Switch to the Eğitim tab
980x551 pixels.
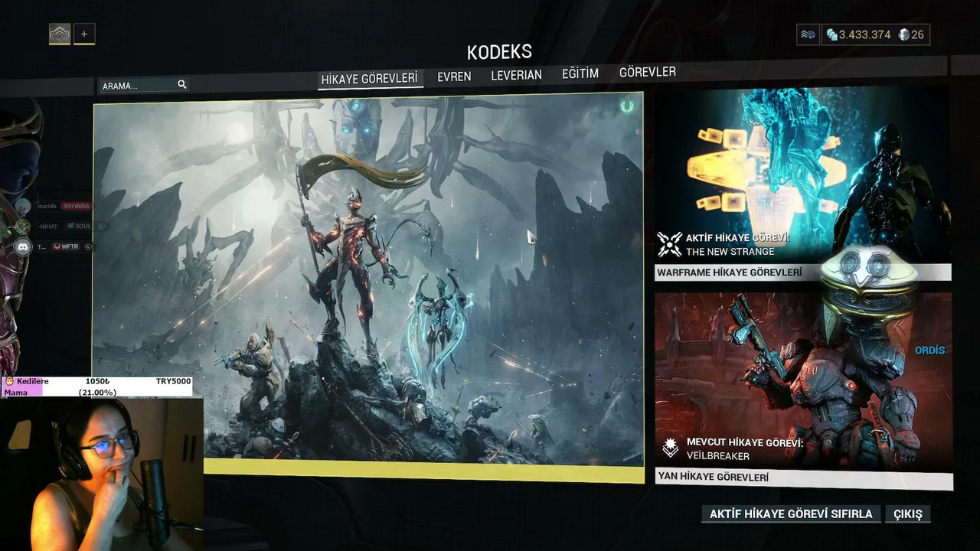580,73
